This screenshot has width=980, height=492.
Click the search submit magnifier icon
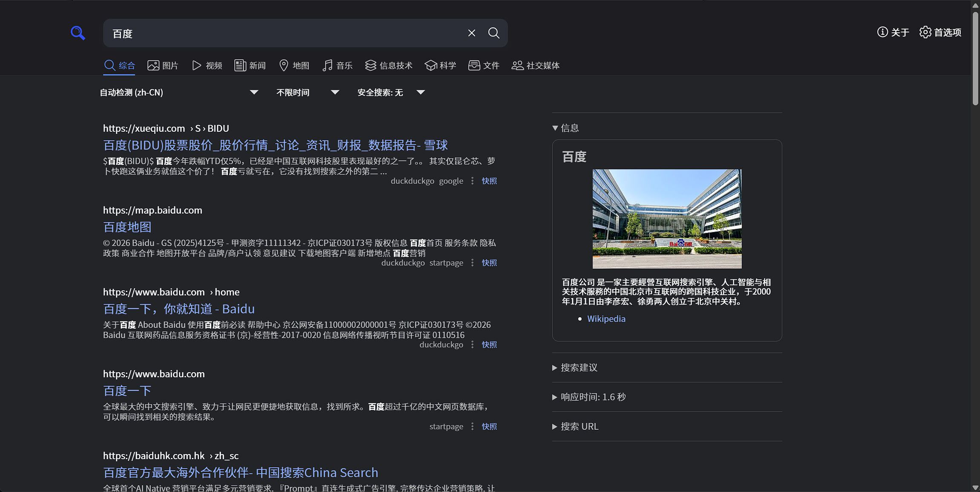493,33
